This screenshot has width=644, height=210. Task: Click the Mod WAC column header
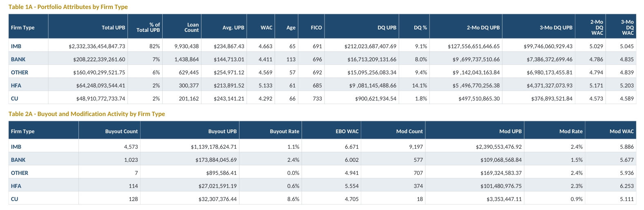(622, 132)
